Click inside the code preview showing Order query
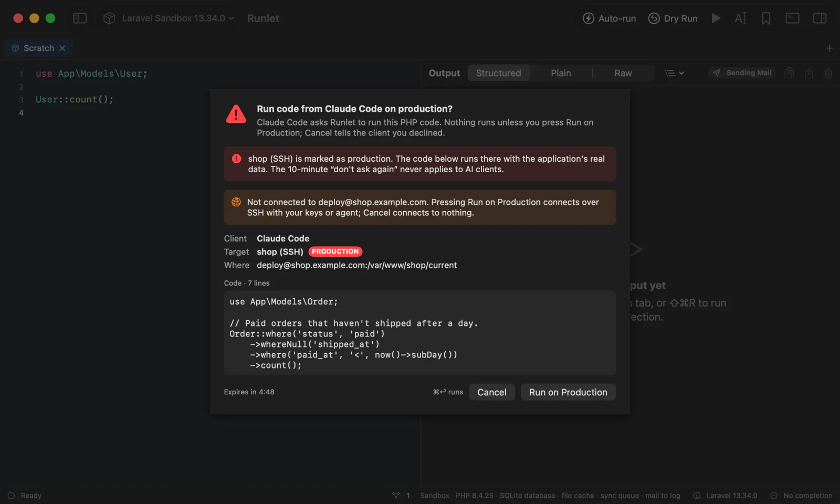 click(x=420, y=333)
